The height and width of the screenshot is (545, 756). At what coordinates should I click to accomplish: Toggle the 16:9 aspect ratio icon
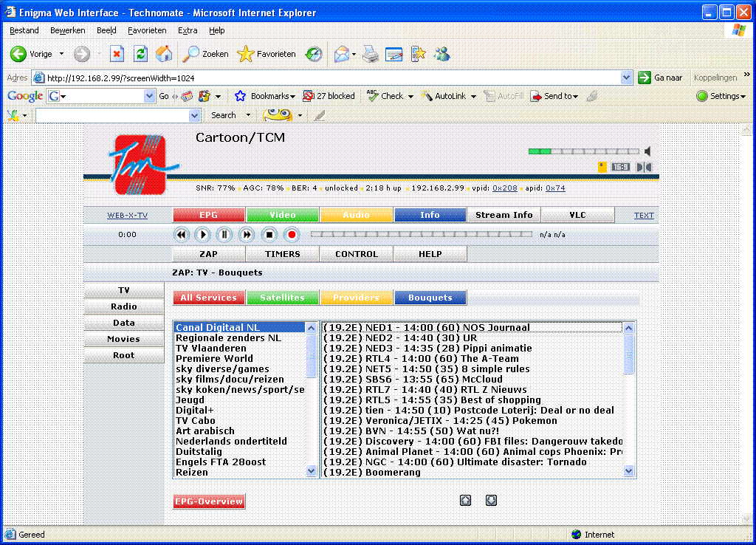coord(620,168)
